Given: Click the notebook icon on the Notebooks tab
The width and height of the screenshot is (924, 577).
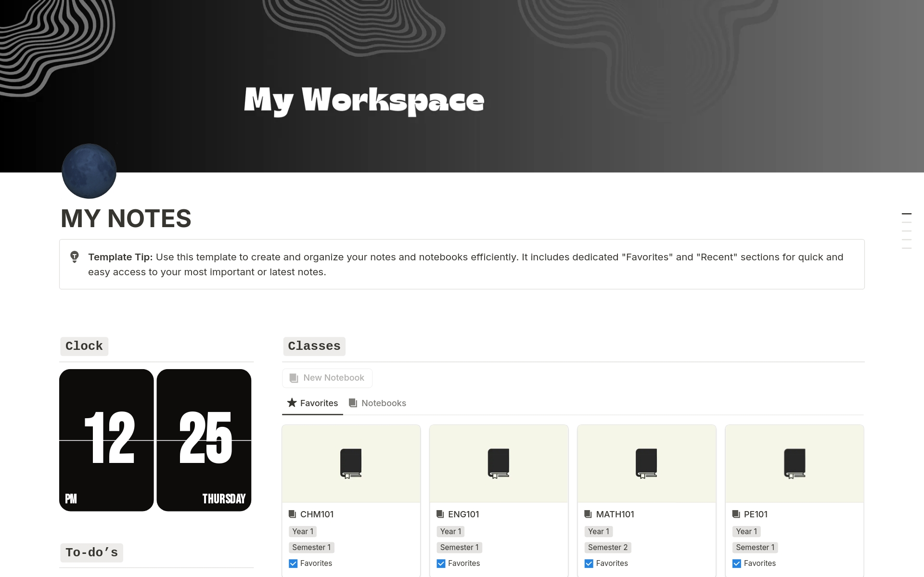Looking at the screenshot, I should tap(353, 403).
